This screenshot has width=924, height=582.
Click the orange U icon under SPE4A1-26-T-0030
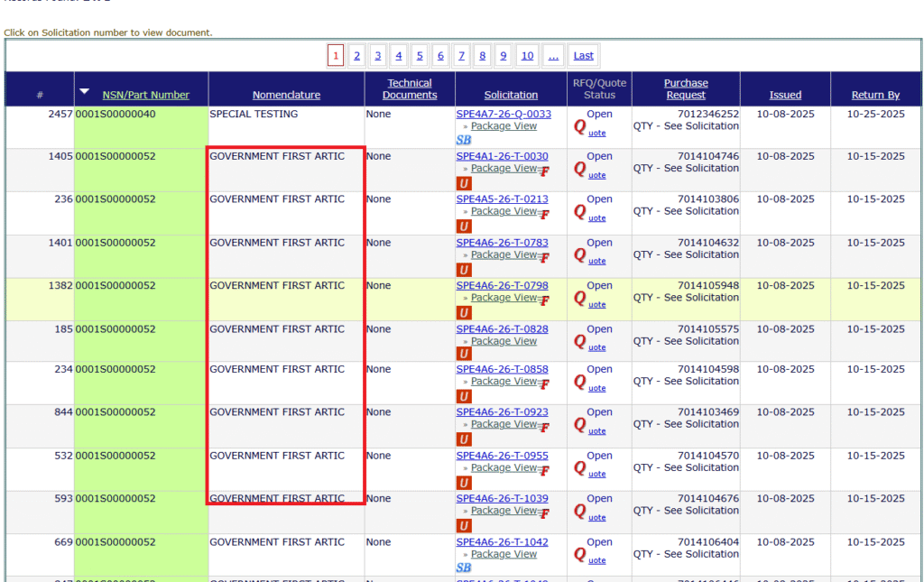[x=464, y=184]
